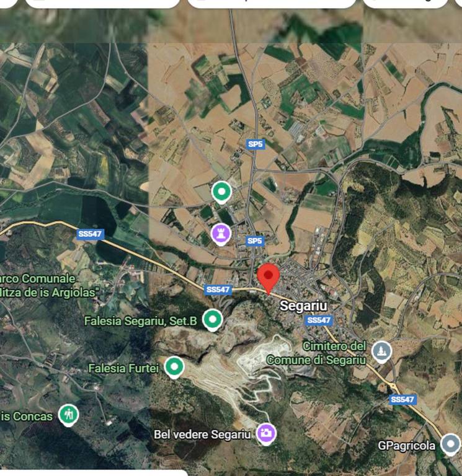462x476 pixels.
Task: Open the Falesia Furtei green marker
Action: pyautogui.click(x=174, y=368)
